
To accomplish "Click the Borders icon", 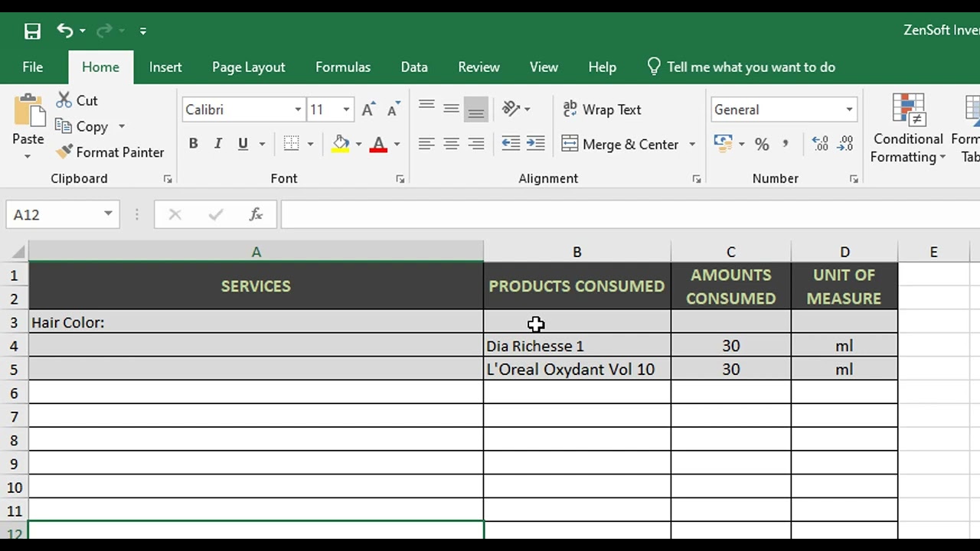I will (x=291, y=144).
